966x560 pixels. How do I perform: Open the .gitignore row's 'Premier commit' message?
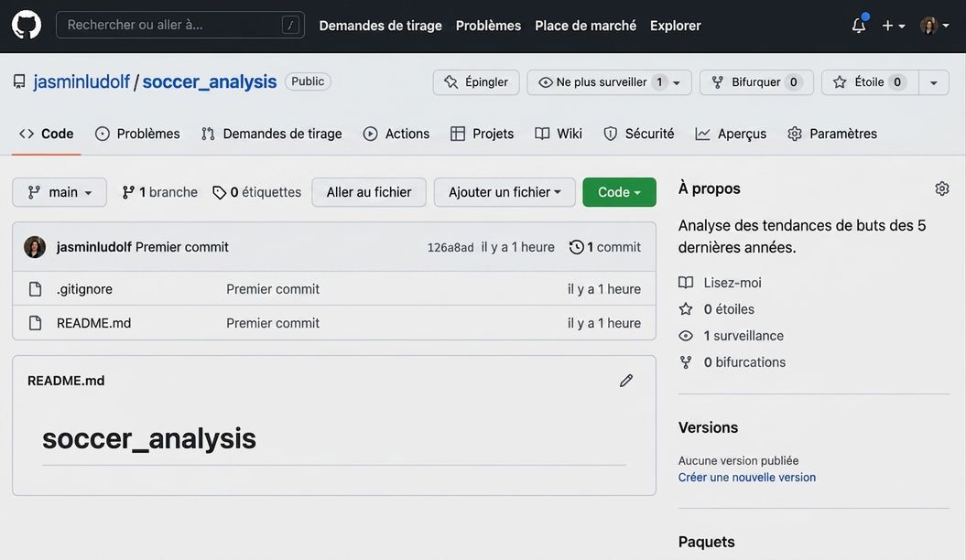pos(272,289)
